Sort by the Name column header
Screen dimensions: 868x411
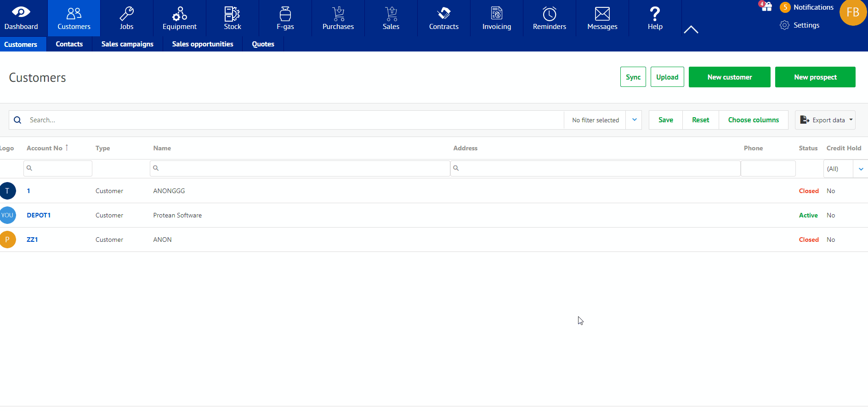(162, 148)
